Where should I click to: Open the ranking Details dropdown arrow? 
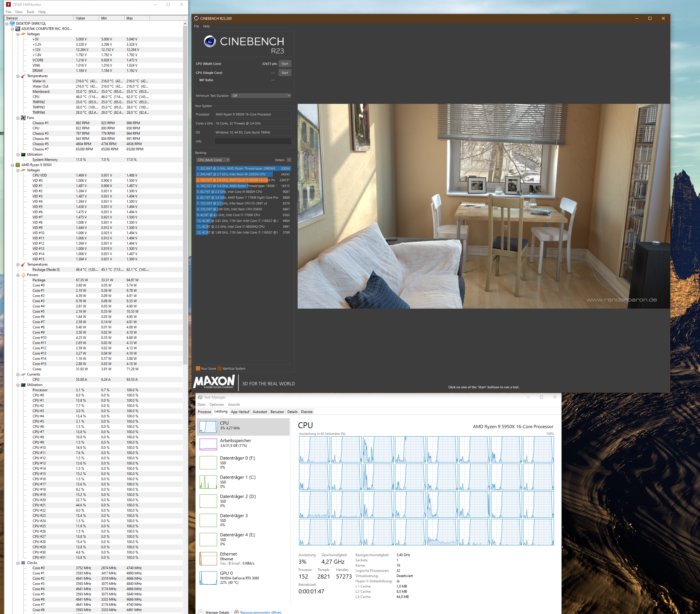pos(289,160)
